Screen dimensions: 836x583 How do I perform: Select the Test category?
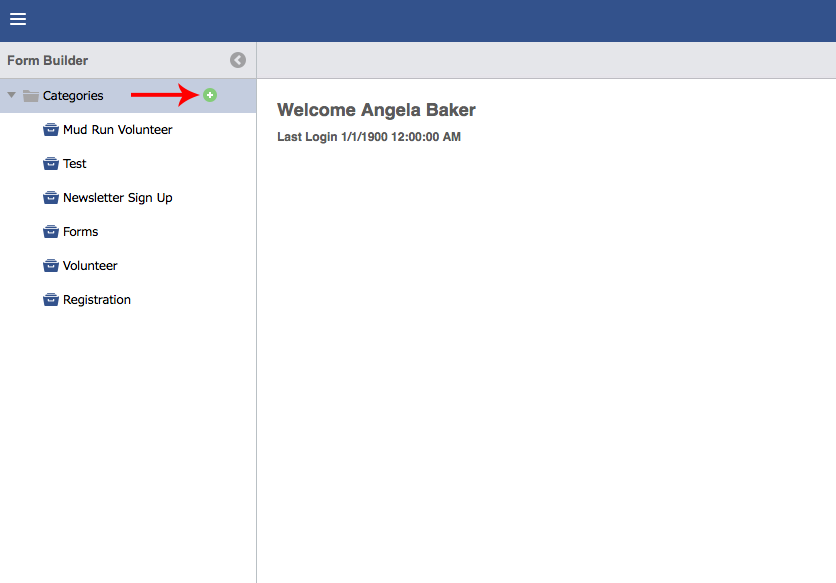[75, 164]
